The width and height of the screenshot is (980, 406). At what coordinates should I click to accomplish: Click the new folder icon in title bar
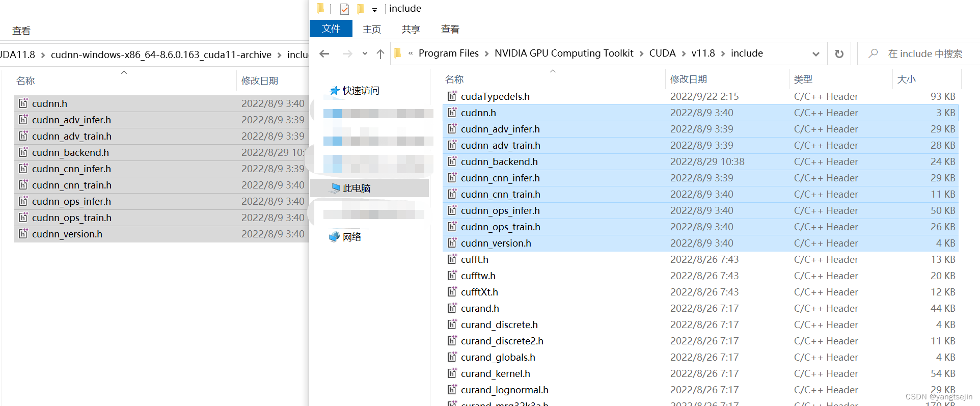[x=361, y=9]
